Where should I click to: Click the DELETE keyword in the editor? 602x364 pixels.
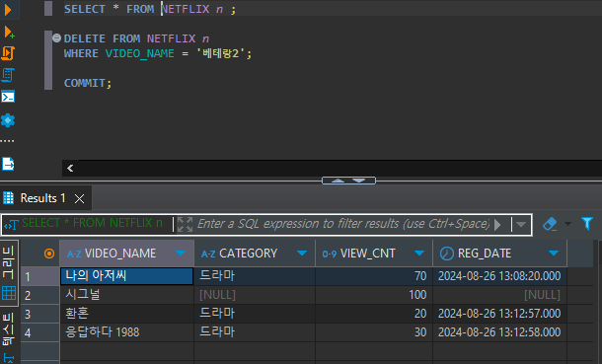coord(85,38)
